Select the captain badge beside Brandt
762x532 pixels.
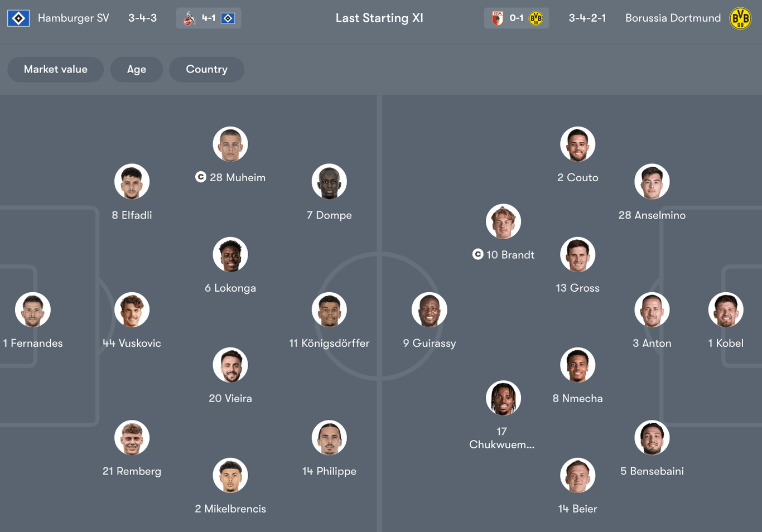pos(478,254)
